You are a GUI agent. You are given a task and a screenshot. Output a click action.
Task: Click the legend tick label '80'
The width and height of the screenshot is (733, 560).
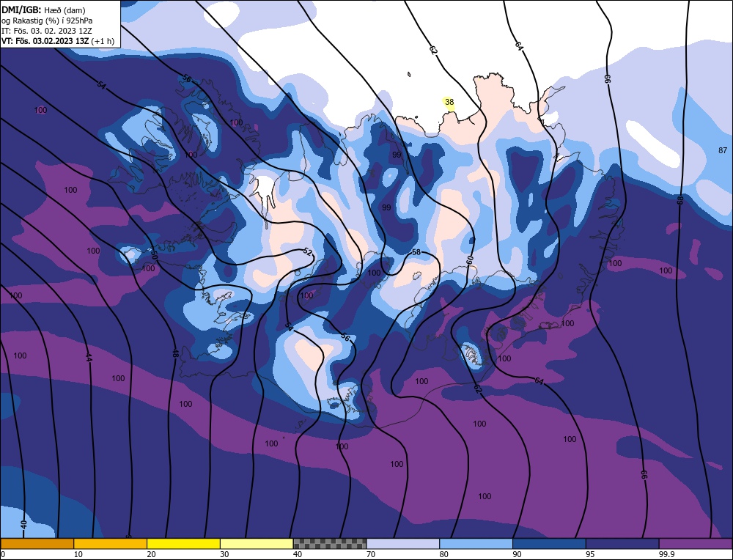[444, 554]
